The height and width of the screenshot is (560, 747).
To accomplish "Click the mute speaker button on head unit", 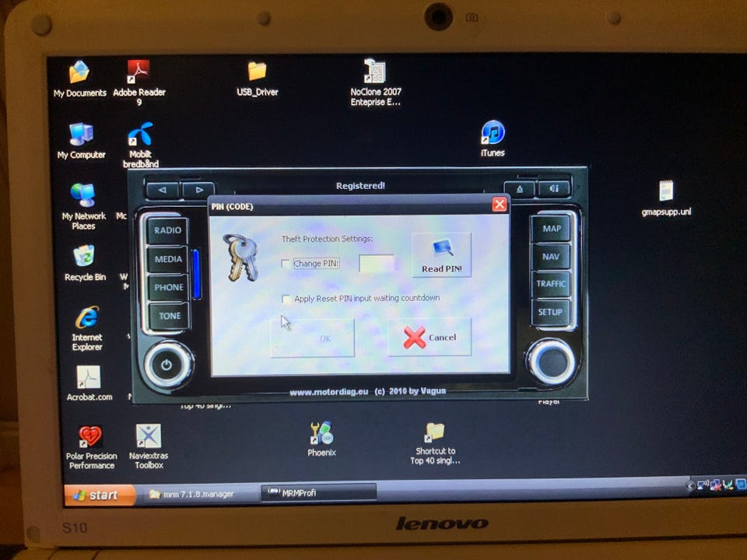I will 554,188.
